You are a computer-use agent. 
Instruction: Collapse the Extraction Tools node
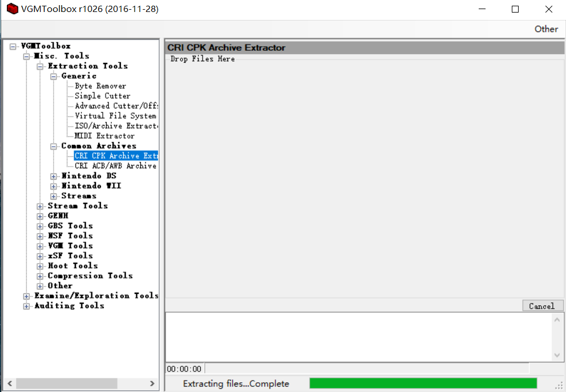coord(40,67)
